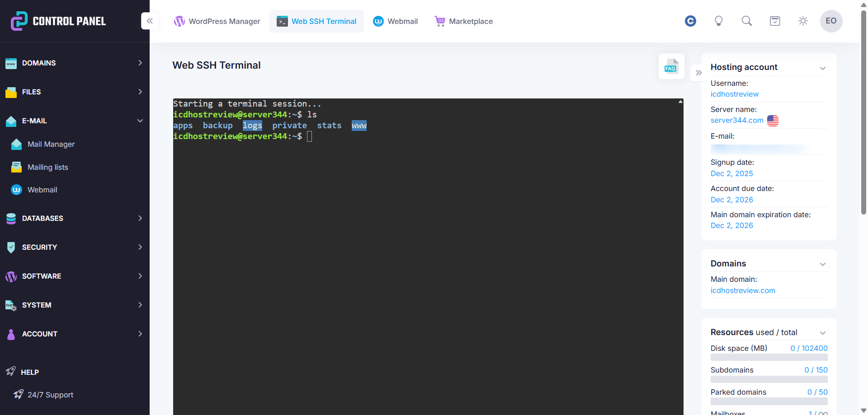868x415 pixels.
Task: Click the sidebar Webmail circle icon
Action: [16, 190]
